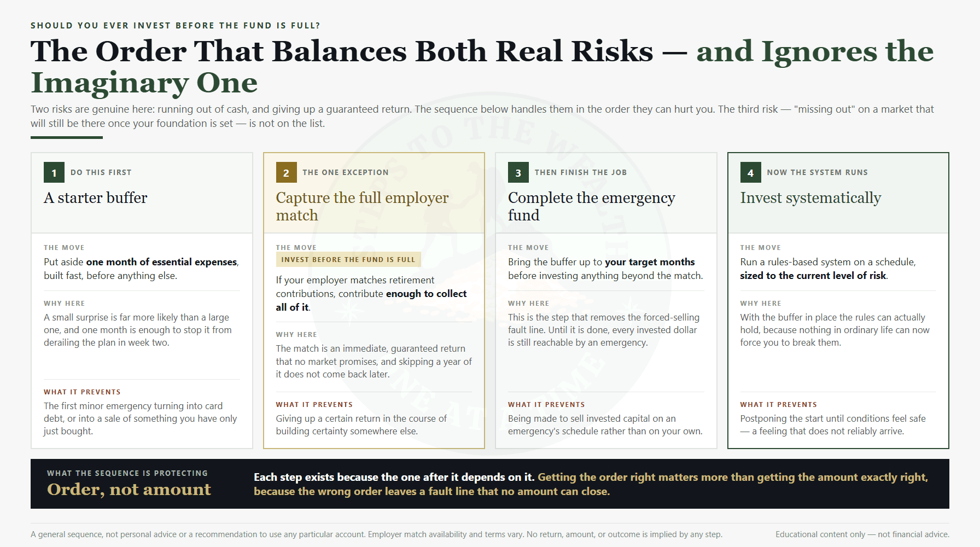Click 'Being made to sell invested capital' paragraph
Viewport: 980px width, 547px height.
click(605, 425)
